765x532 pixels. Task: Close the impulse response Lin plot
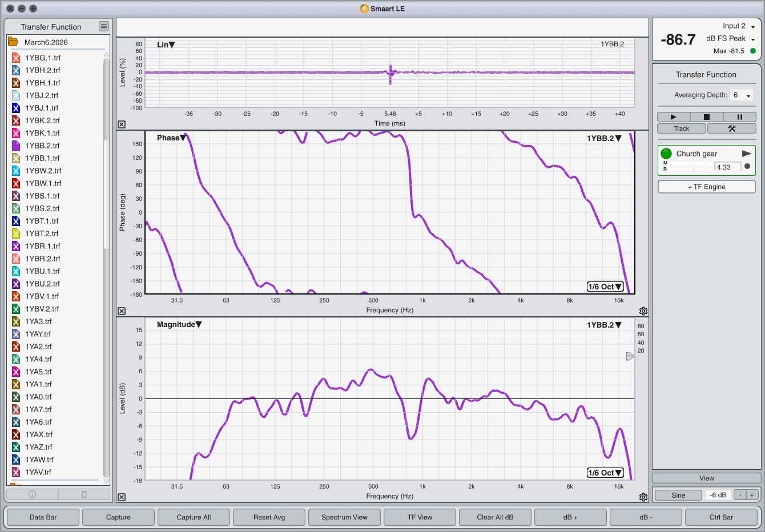[x=122, y=124]
